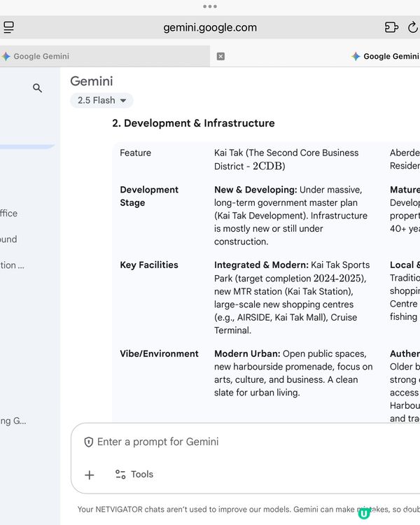420x525 pixels.
Task: Click the '2. Development & Infrastructure' heading
Action: click(193, 123)
